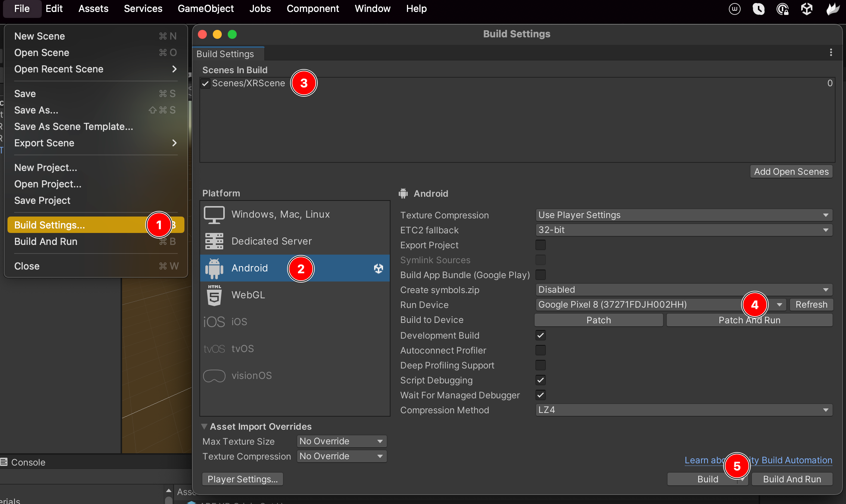Click the greyed-out iOS platform icon
846x504 pixels.
pos(214,321)
